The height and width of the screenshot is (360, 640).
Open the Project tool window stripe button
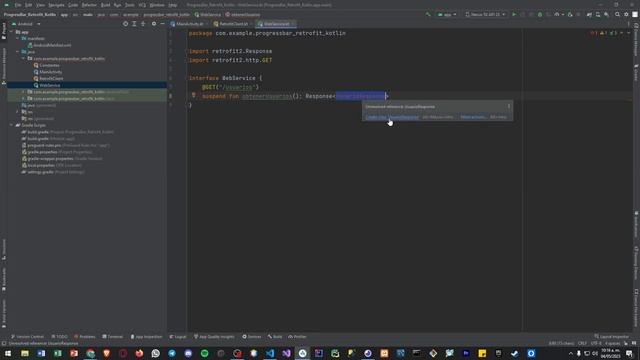[x=4, y=31]
